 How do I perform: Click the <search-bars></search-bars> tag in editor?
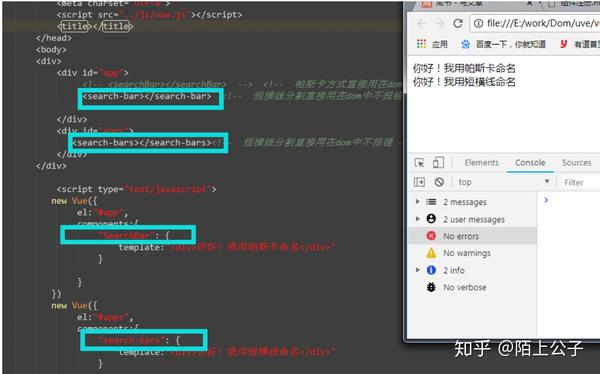[x=142, y=143]
